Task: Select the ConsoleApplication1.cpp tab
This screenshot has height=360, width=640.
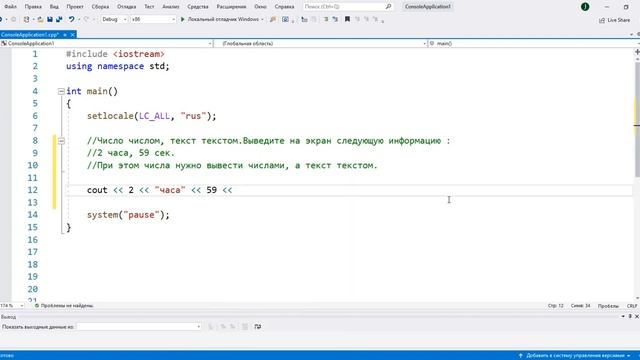Action: pos(30,35)
